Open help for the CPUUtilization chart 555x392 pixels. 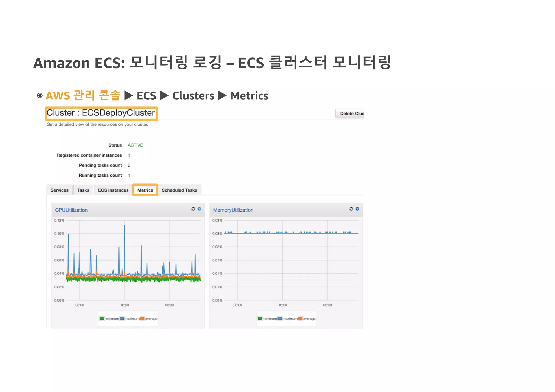click(199, 209)
